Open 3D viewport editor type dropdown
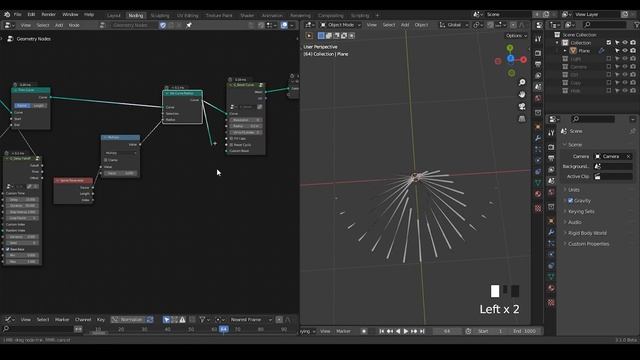The image size is (640, 360). point(310,25)
